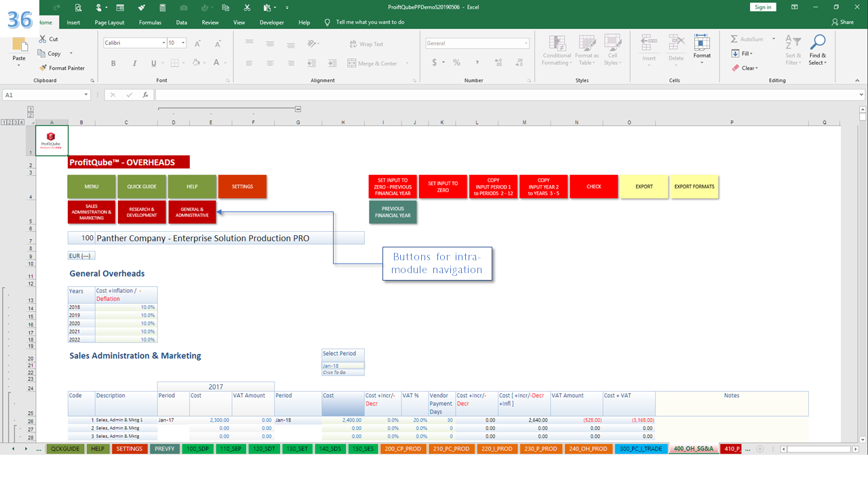Click the red CHECK button
Viewport: 868px width, 488px height.
click(594, 186)
